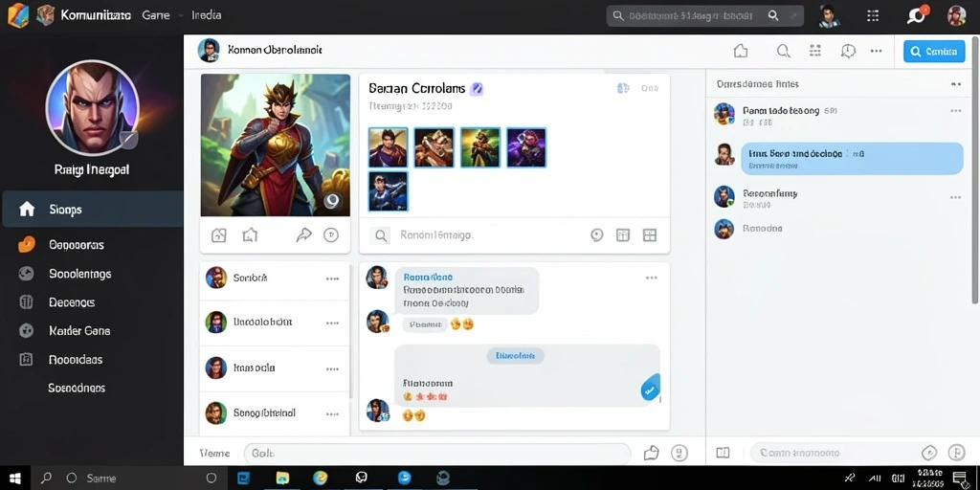Open chat notifications with the red badge
Viewport: 980px width, 490px height.
916,15
